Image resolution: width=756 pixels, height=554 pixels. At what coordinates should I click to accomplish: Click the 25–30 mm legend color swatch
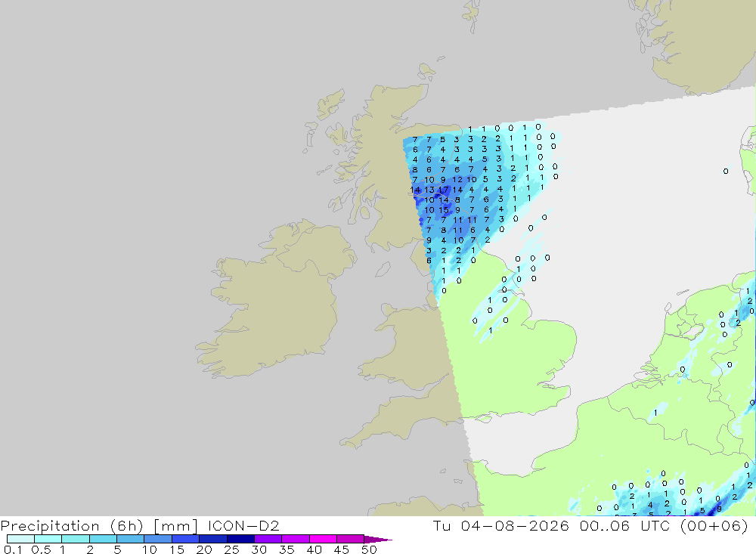[240, 539]
